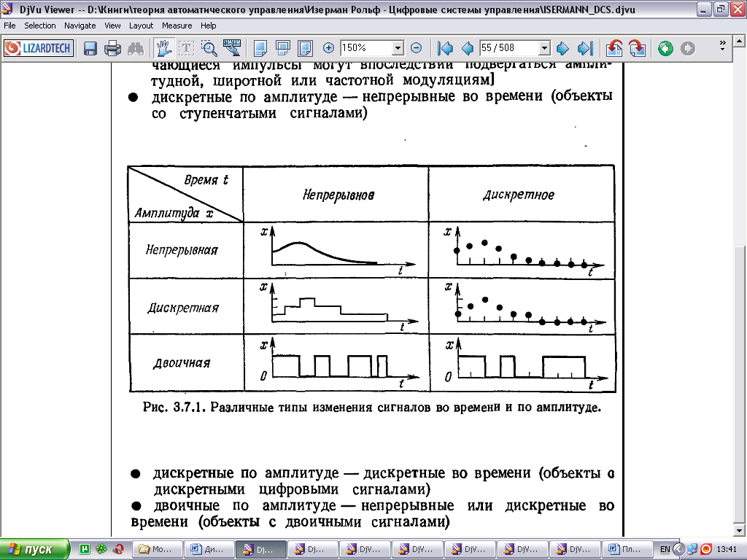Switch to the 'Пл...' Word taskbar button
Screen dimensions: 747x560
(627, 550)
